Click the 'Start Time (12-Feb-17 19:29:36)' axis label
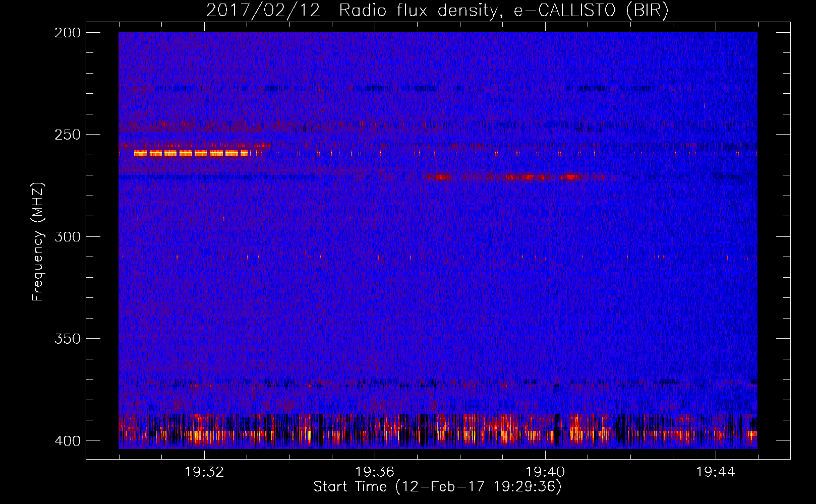816x504 pixels. pos(437,487)
